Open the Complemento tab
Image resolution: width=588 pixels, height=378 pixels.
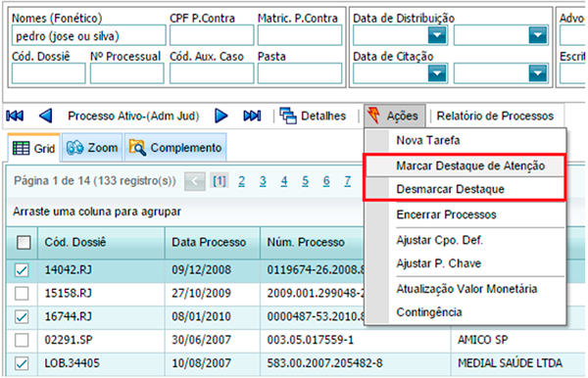pos(175,147)
